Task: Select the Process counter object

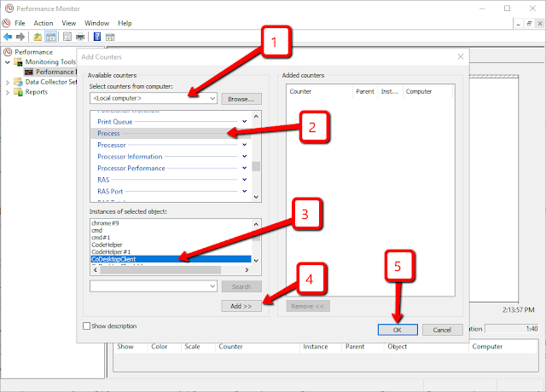Action: 171,133
